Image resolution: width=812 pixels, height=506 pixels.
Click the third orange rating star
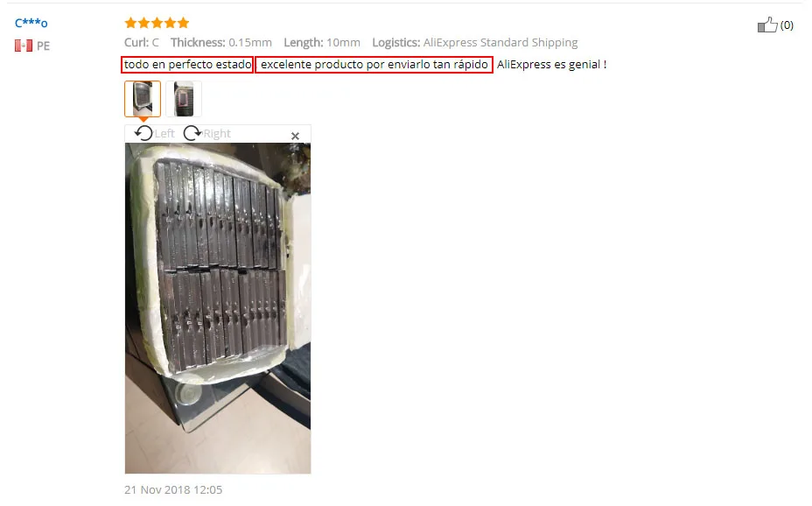(157, 23)
